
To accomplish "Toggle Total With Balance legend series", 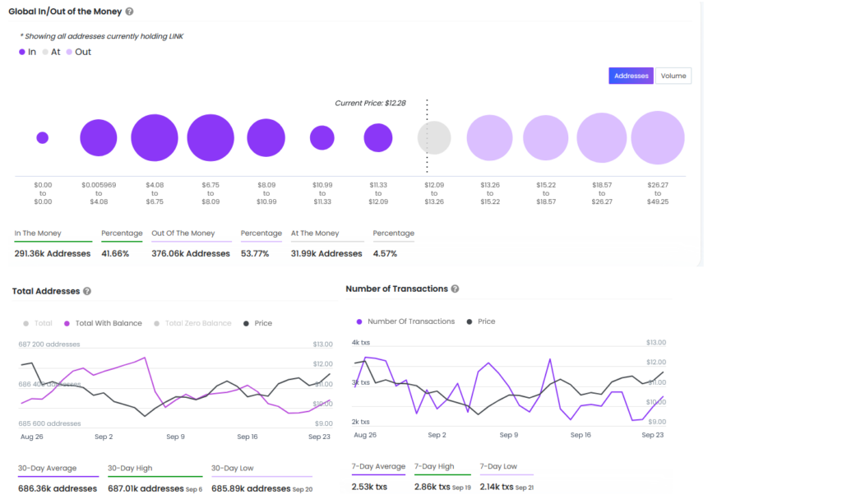I will (x=103, y=323).
